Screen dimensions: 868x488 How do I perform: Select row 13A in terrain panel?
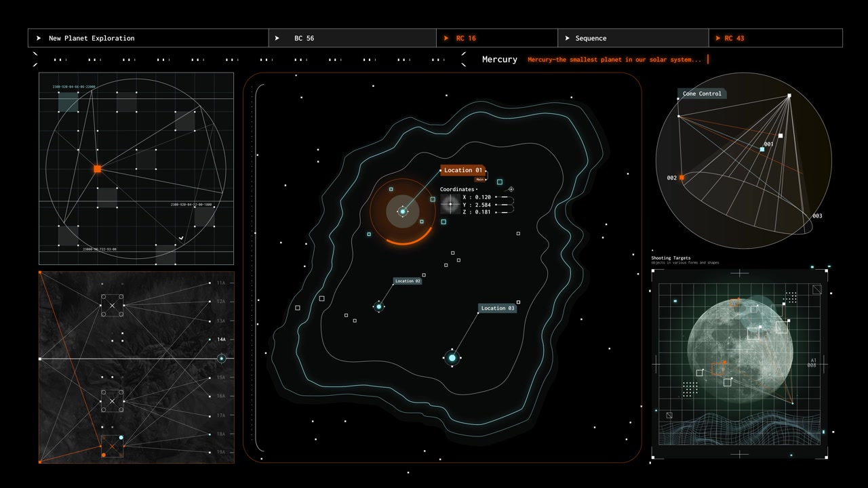[x=221, y=321]
